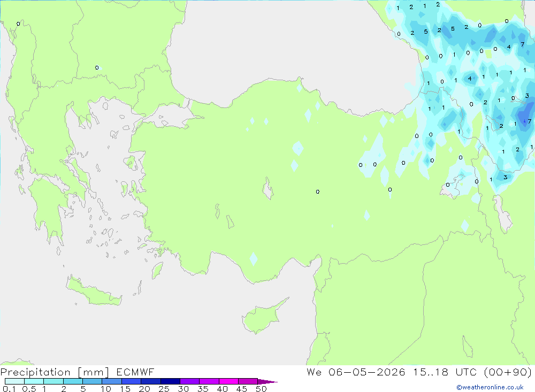Click the 15–20 mm legend swatch
Image resolution: width=535 pixels, height=392 pixels.
pos(132,381)
